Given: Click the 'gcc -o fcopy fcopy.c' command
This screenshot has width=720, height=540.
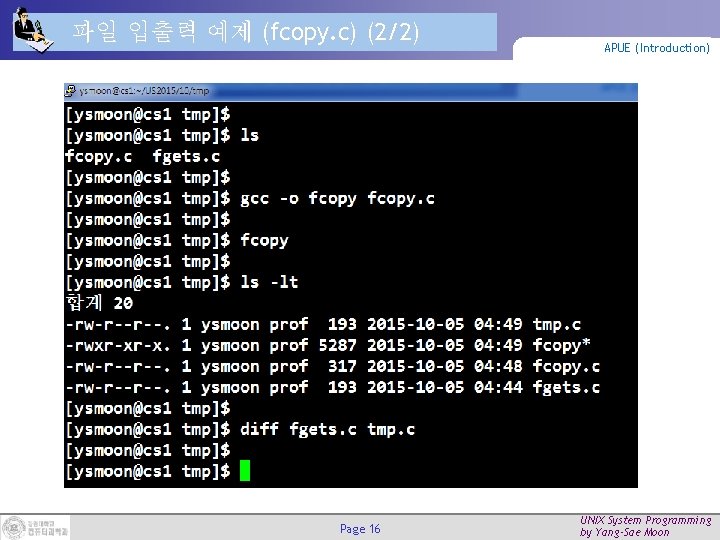Looking at the screenshot, I should click(x=338, y=199).
